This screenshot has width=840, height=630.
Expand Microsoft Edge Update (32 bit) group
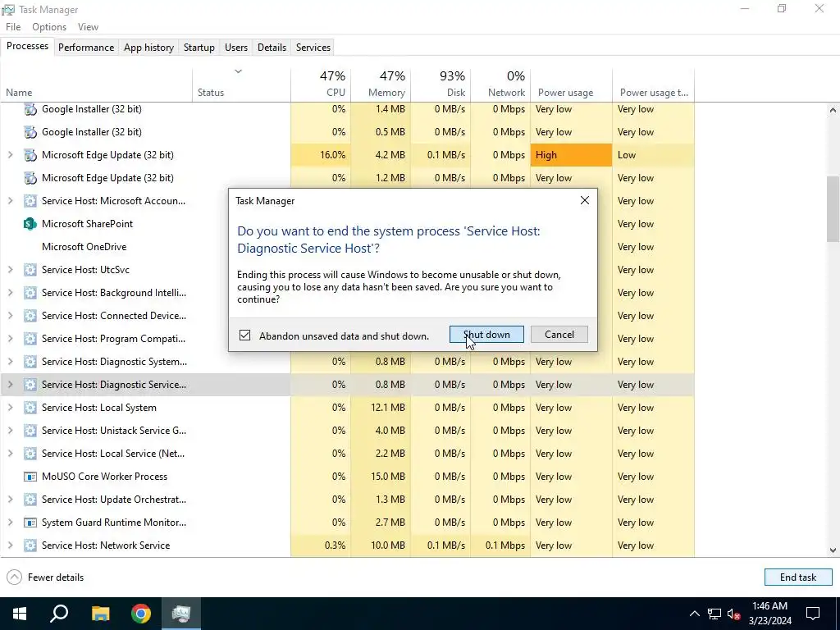[10, 155]
